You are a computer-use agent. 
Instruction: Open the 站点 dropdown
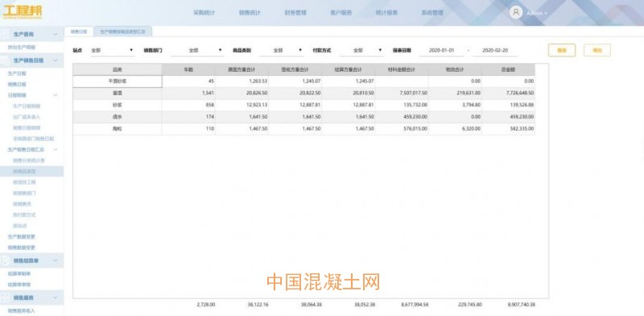click(112, 50)
